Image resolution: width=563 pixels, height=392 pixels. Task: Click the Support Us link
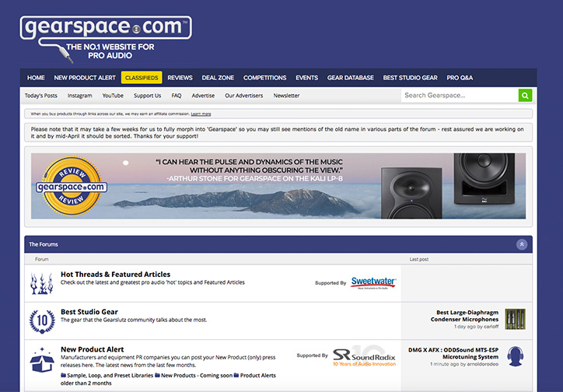[x=147, y=96]
